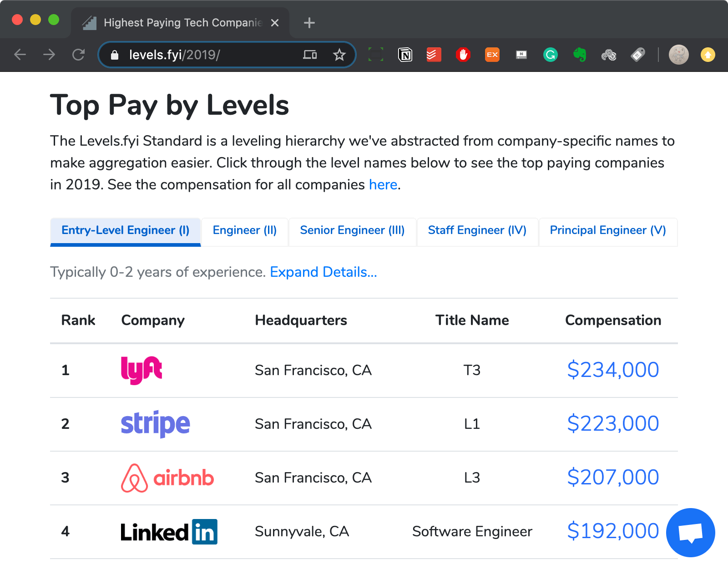
Task: Click the Headquarters column header
Action: point(301,321)
